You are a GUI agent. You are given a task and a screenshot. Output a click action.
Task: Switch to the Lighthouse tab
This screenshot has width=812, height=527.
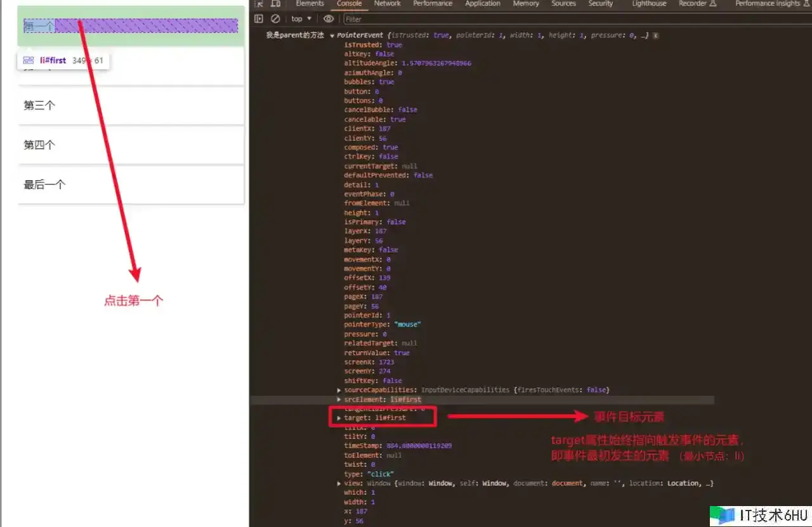[650, 3]
